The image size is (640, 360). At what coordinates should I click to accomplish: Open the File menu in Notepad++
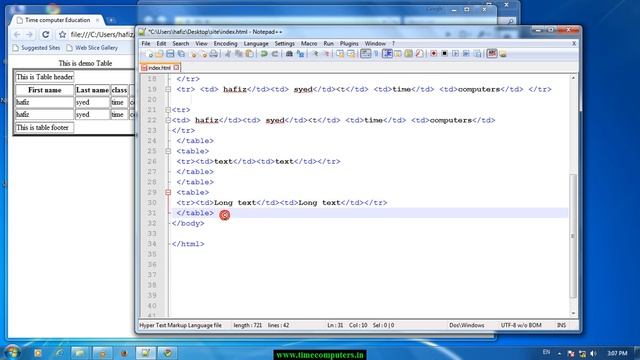pos(146,43)
